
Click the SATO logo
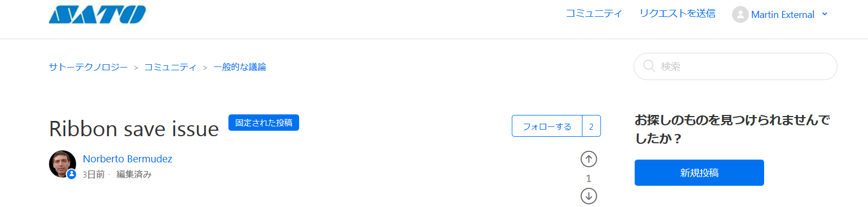click(x=97, y=15)
